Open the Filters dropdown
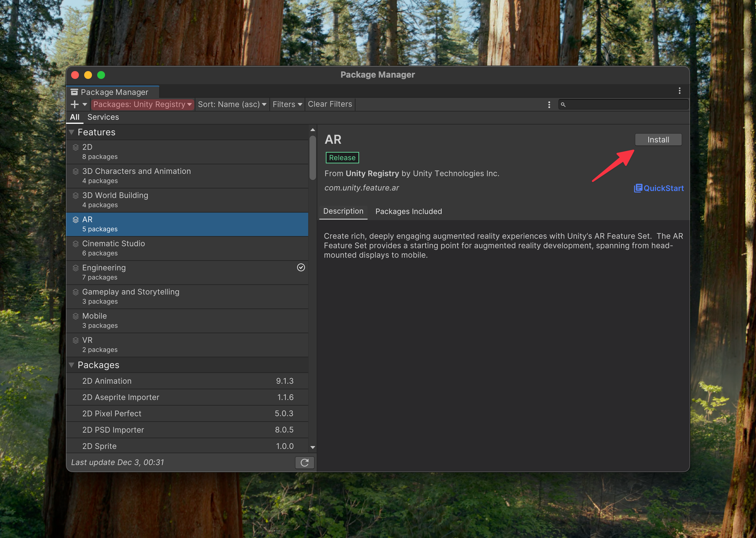Viewport: 756px width, 538px height. coord(287,104)
